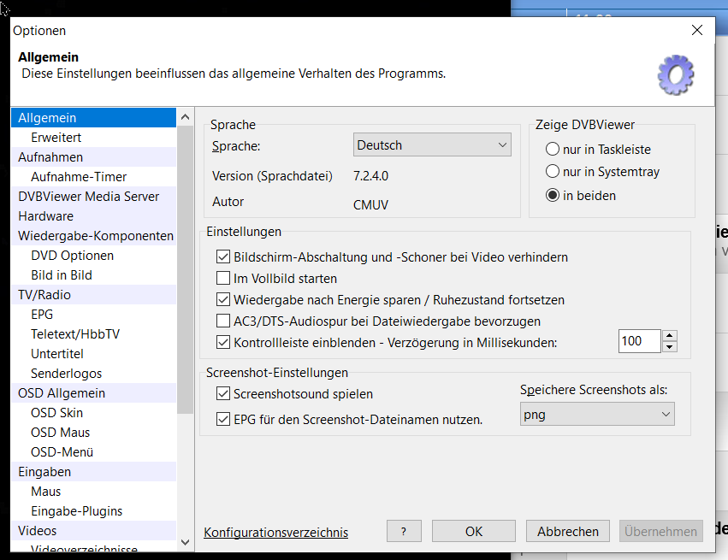Open the screenshot format png dropdown

coord(597,414)
